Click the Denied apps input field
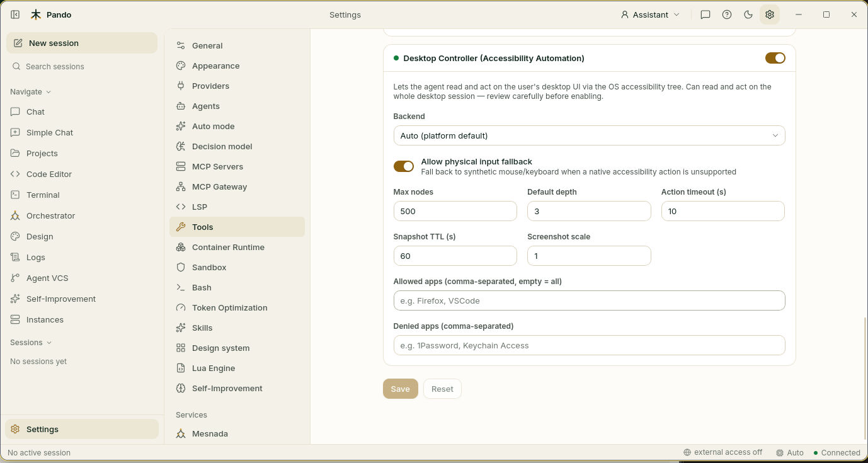 [589, 345]
